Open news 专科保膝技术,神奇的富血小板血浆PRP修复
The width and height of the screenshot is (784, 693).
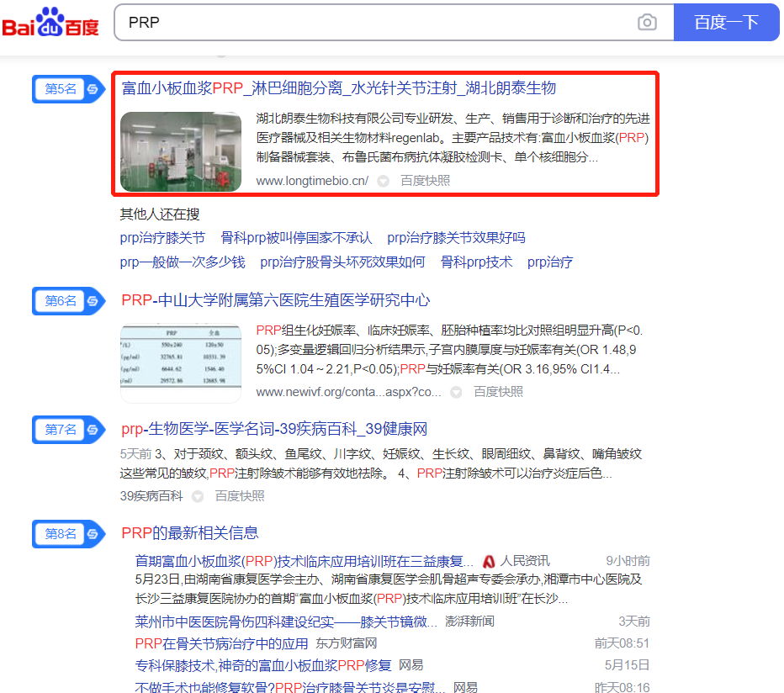263,665
